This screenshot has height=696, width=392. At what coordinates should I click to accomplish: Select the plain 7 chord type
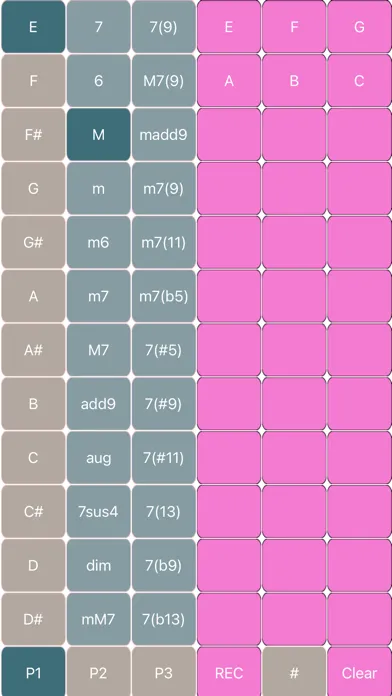click(x=99, y=27)
